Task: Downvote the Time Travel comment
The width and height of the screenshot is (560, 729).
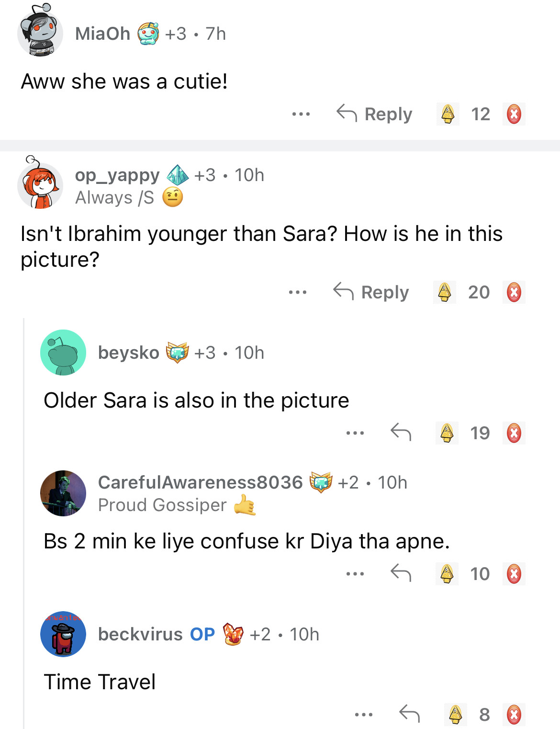Action: (514, 715)
